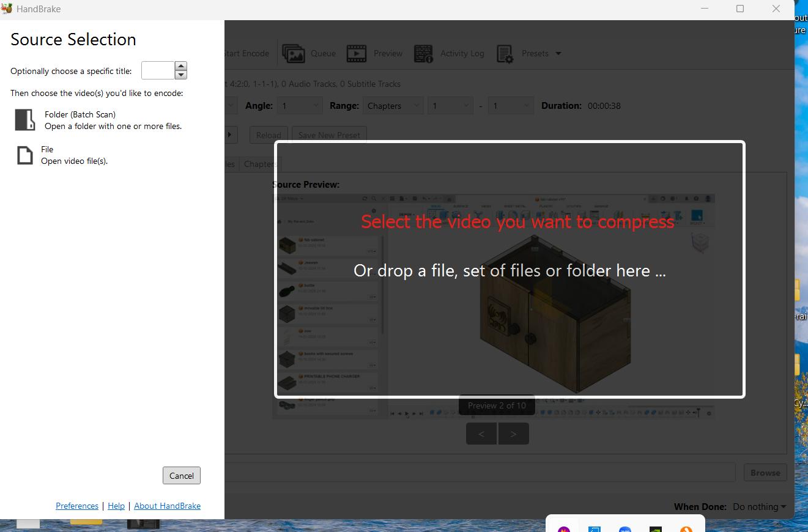Cancel the Source Selection panel
808x532 pixels.
pos(182,476)
